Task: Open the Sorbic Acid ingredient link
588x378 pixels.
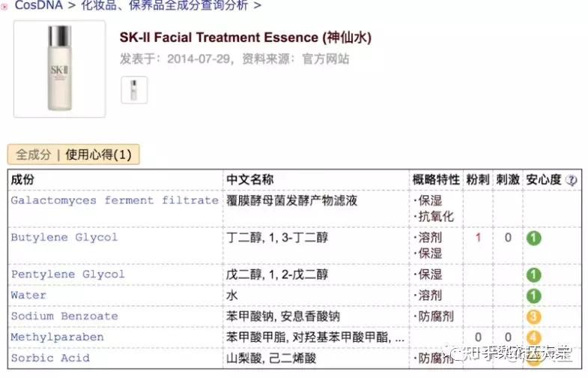Action: click(50, 358)
